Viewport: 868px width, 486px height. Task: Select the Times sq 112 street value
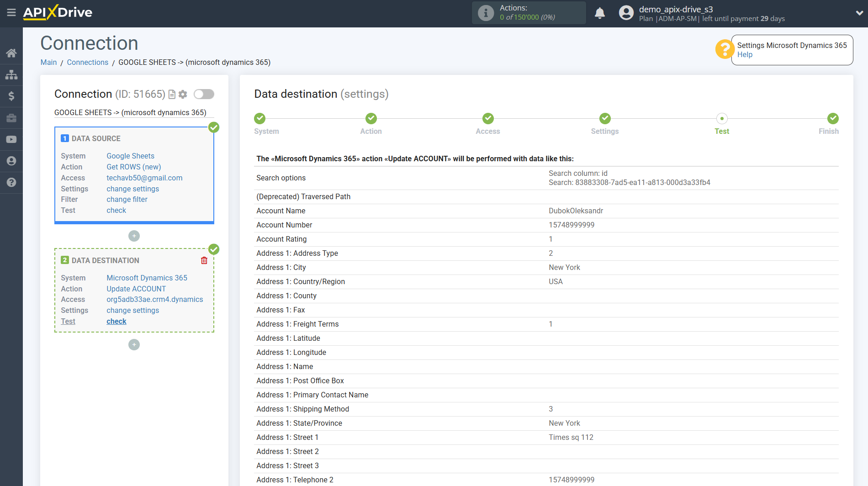pos(571,437)
